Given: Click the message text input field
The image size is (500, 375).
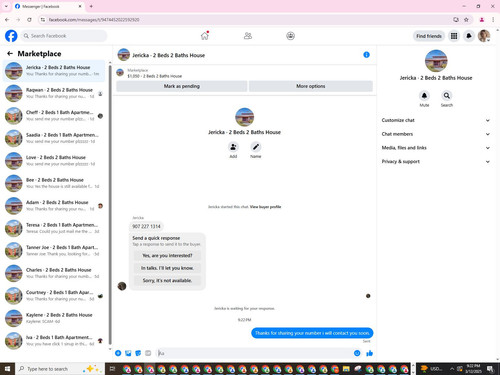Looking at the screenshot, I should [255, 353].
